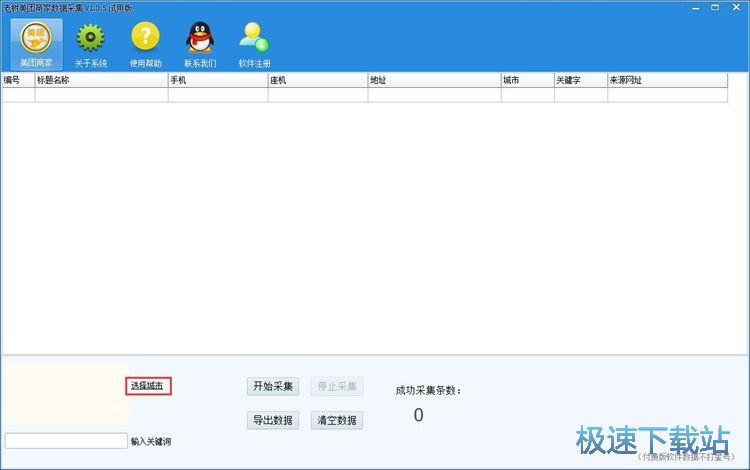Screen dimensions: 750x470
Task: Select the 标题名称 column header
Action: (x=101, y=80)
